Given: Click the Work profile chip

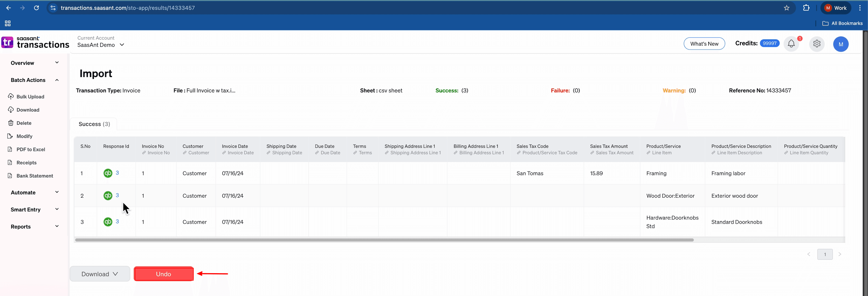Looking at the screenshot, I should (x=836, y=8).
